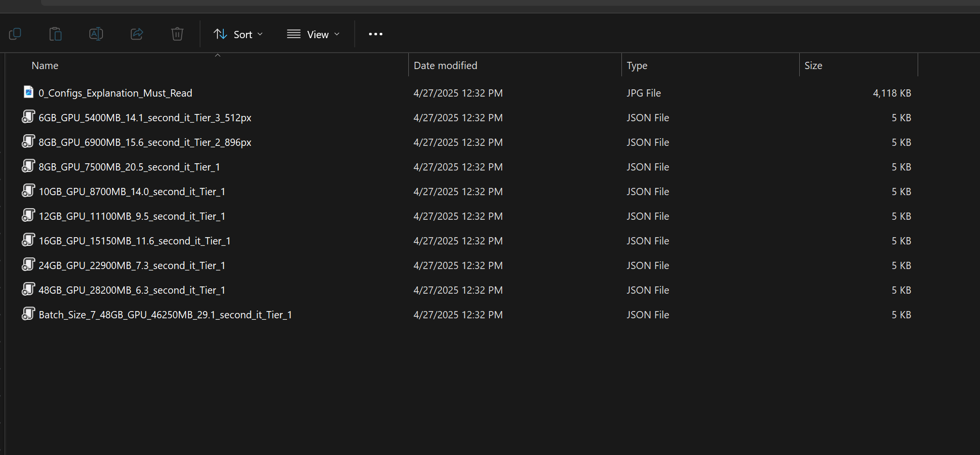Click the Size column header
The height and width of the screenshot is (455, 980).
[813, 66]
